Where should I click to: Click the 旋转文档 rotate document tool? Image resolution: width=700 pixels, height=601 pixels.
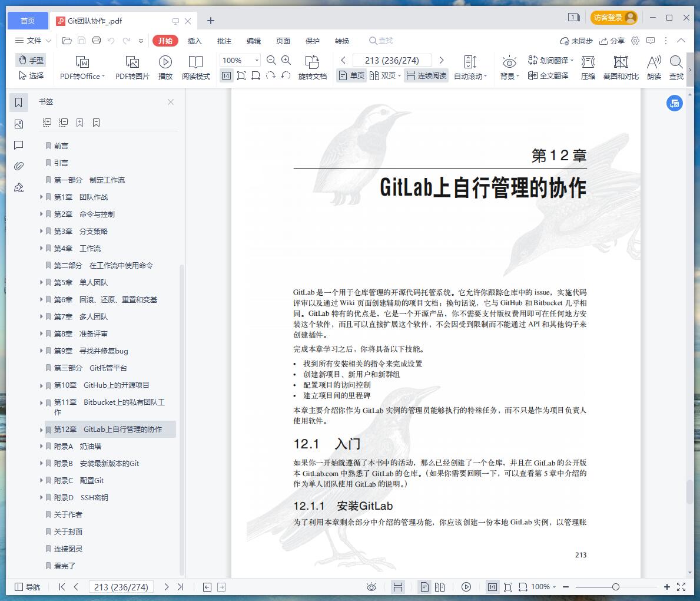pos(313,68)
